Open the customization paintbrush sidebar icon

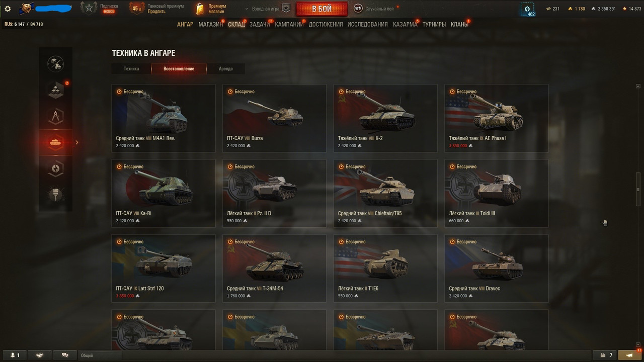[56, 194]
